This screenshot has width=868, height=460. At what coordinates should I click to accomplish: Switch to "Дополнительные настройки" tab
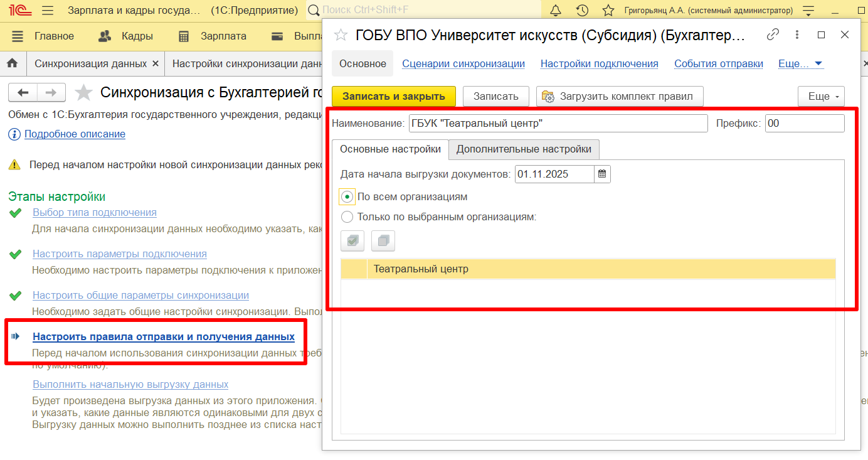[x=524, y=149]
